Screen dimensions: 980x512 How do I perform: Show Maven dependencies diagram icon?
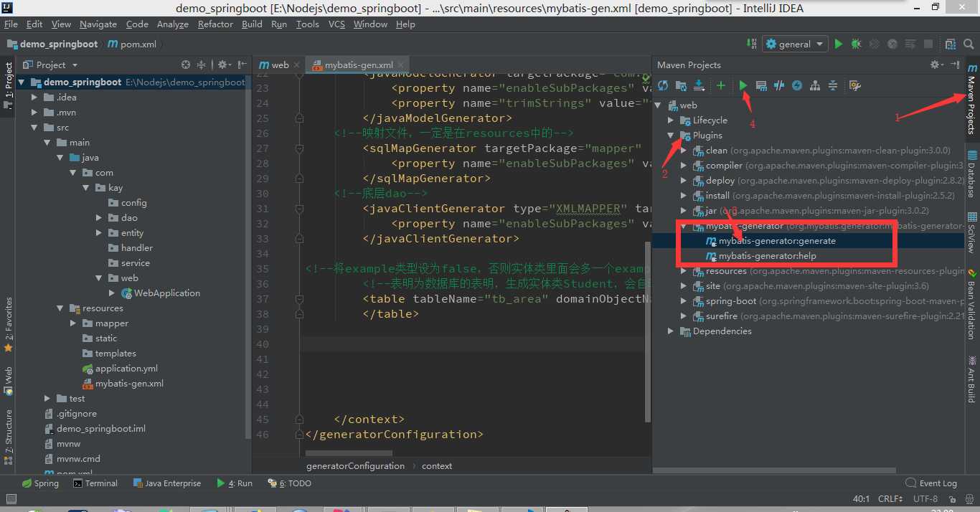click(815, 85)
